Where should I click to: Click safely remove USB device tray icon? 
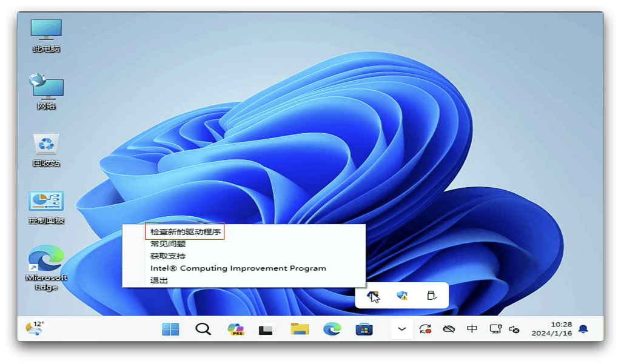(x=431, y=296)
